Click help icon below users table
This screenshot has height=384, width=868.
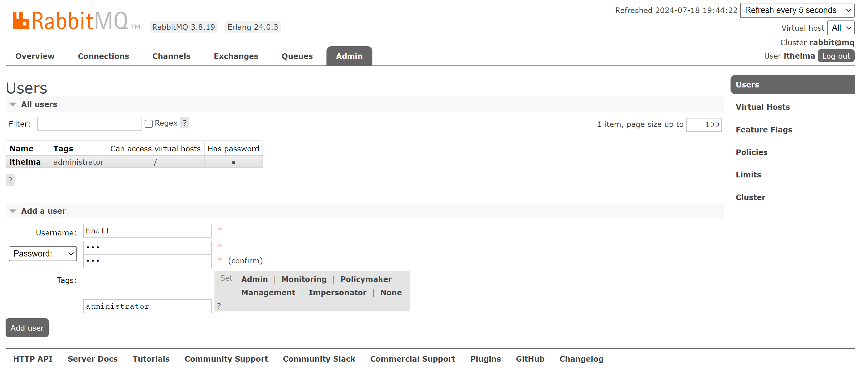(x=10, y=180)
